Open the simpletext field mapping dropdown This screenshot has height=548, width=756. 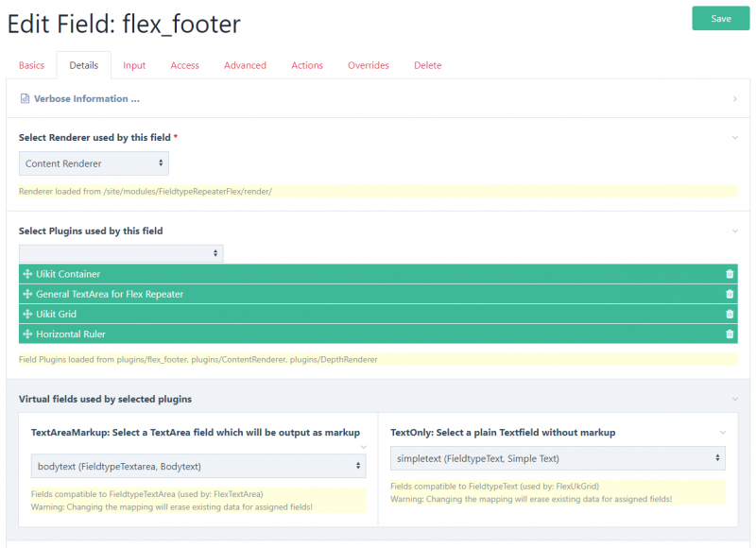[x=558, y=458]
